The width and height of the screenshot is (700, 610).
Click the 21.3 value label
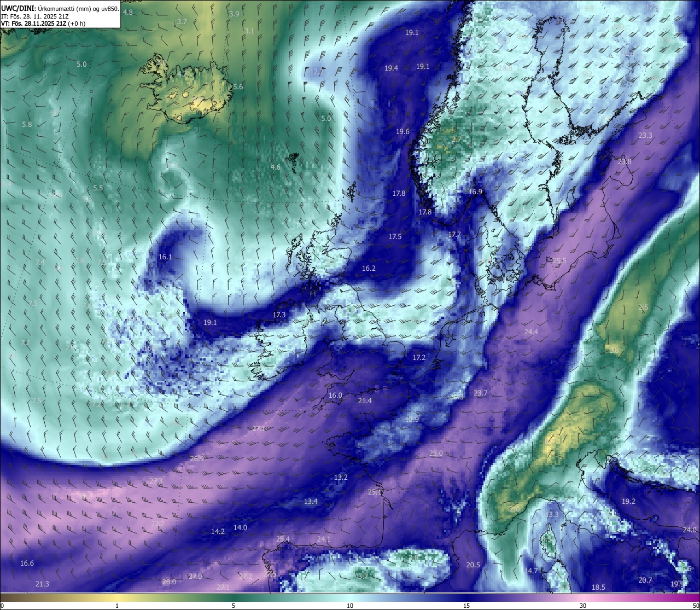click(x=42, y=584)
